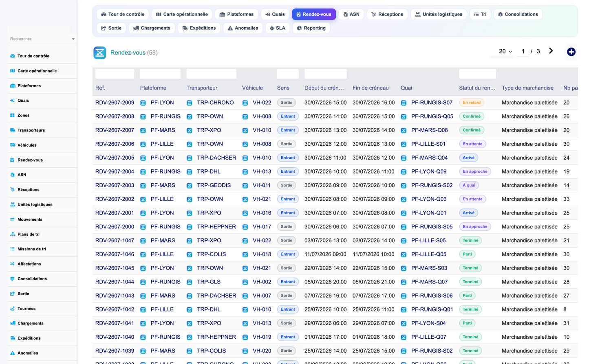Viewport: 589px width, 364px height.
Task: Select the active Rendez-vous top tab
Action: pos(314,14)
